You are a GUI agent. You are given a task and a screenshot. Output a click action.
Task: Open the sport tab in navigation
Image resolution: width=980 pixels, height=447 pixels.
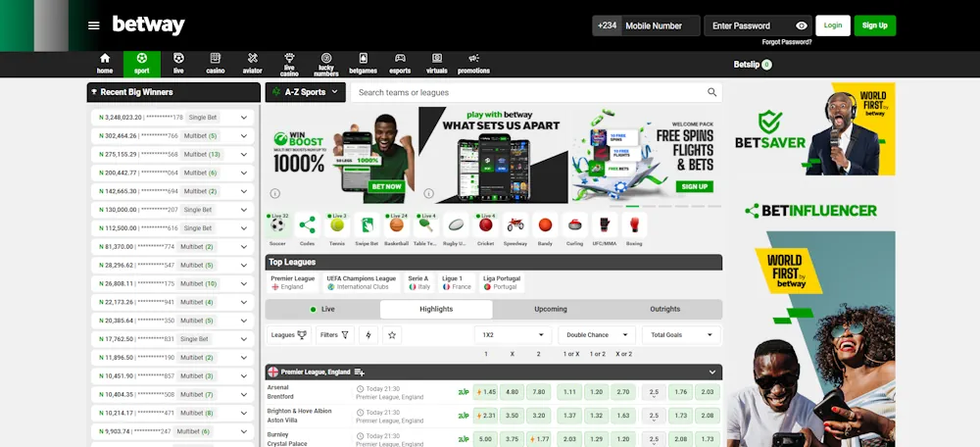(142, 64)
